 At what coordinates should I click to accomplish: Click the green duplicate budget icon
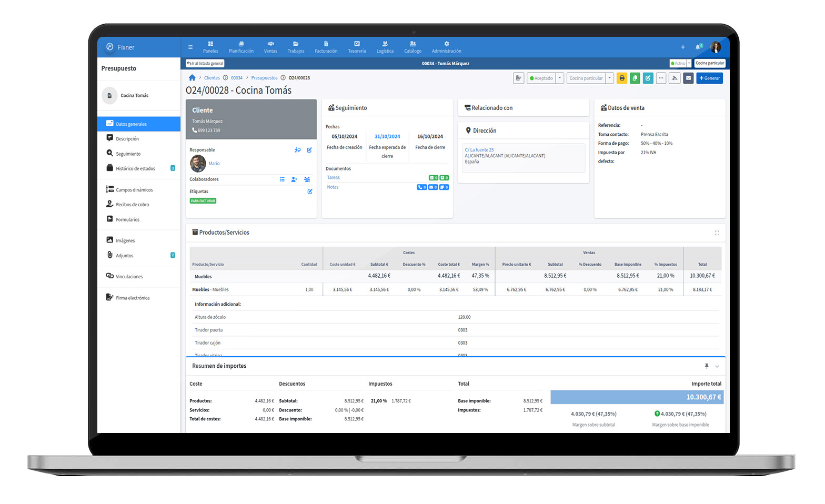pos(635,78)
